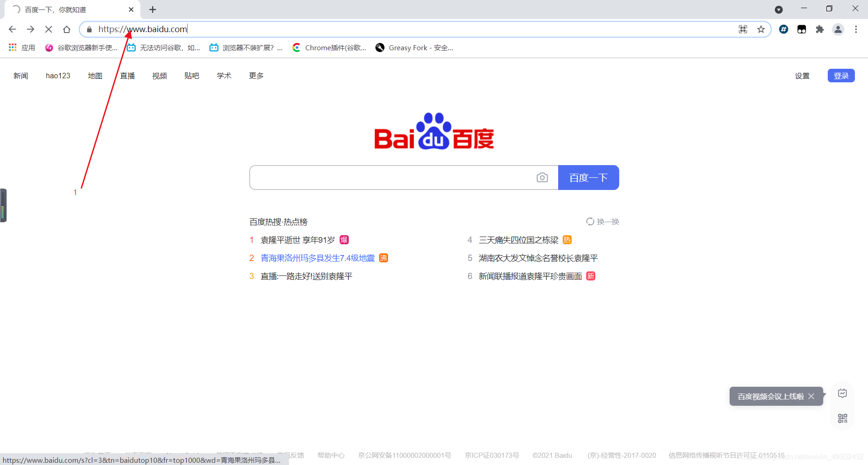Open the browser home page
868x465 pixels.
click(66, 29)
